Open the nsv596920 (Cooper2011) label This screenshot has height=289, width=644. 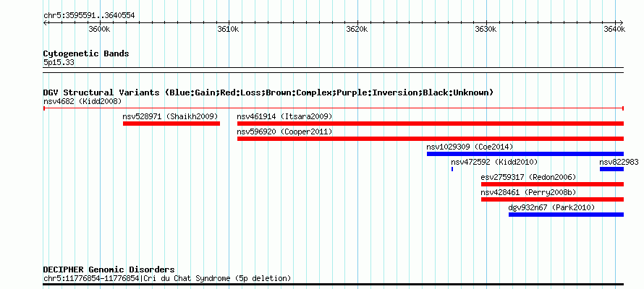(x=284, y=131)
